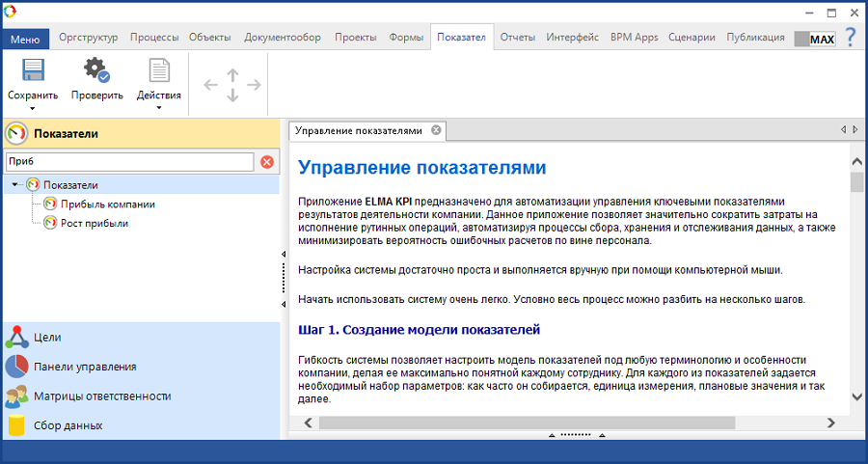
Task: Collapse the Показатели tree root node
Action: tap(16, 184)
